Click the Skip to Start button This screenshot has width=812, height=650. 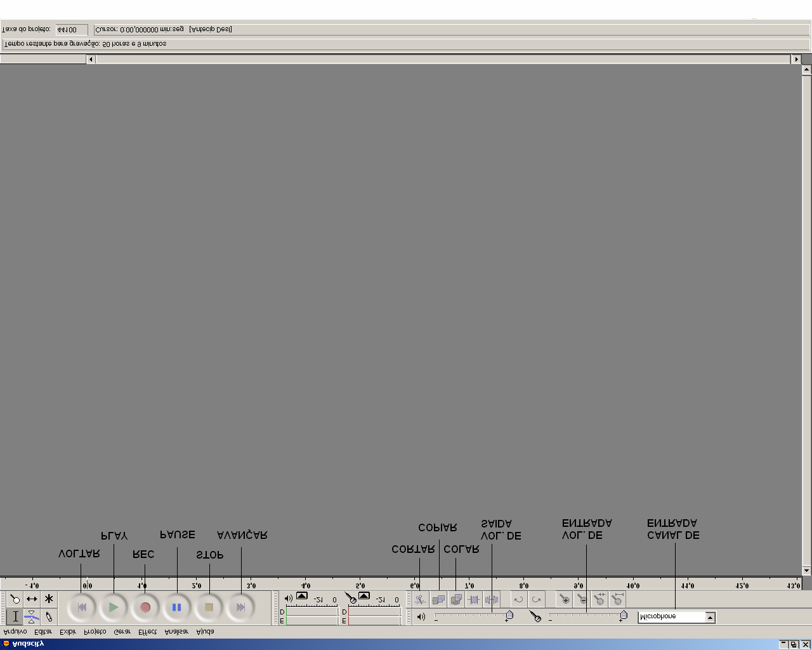click(x=81, y=607)
